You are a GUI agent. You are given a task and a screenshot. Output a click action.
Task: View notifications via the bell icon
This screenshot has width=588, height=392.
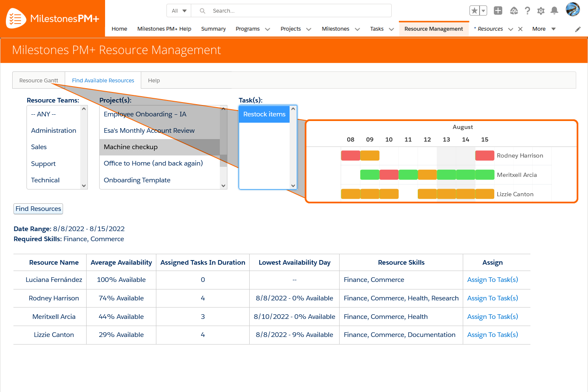click(554, 11)
